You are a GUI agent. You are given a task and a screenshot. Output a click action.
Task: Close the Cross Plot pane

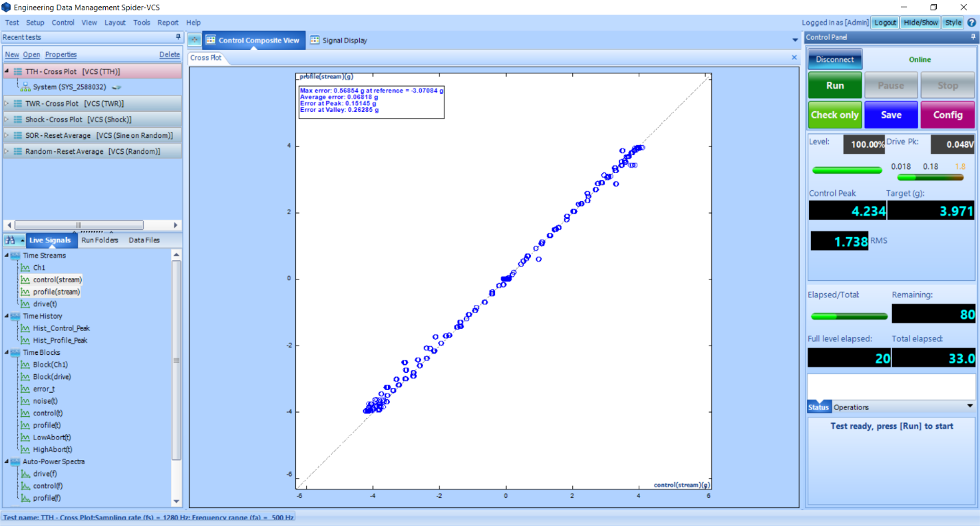(794, 58)
